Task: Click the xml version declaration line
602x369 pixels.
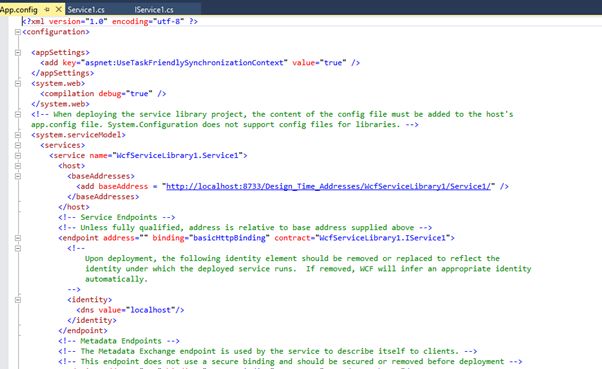Action: (110, 22)
